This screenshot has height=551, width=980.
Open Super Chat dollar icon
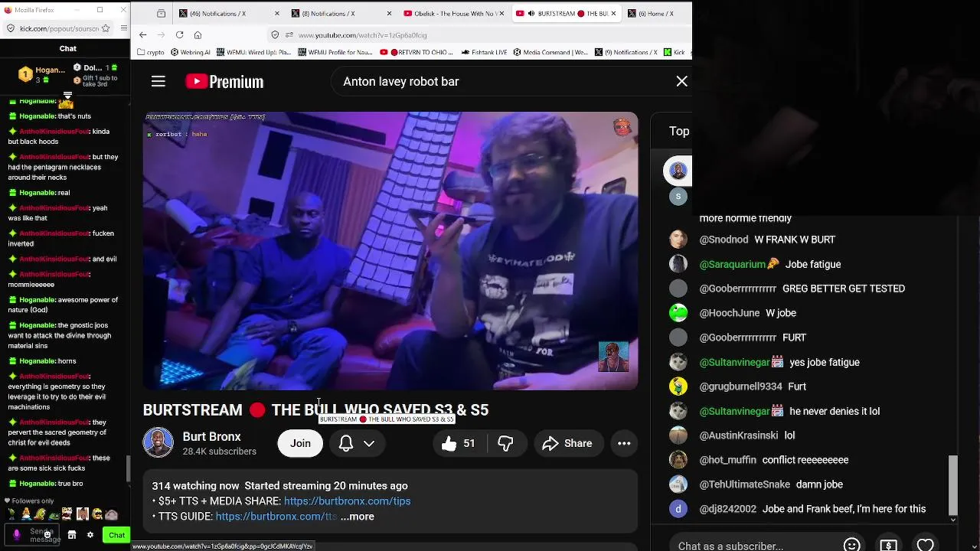coord(888,545)
